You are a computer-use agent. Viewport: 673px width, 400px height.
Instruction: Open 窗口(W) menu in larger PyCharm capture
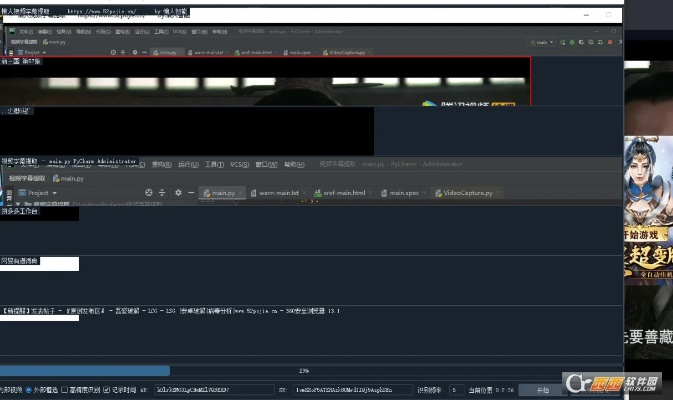click(x=266, y=164)
